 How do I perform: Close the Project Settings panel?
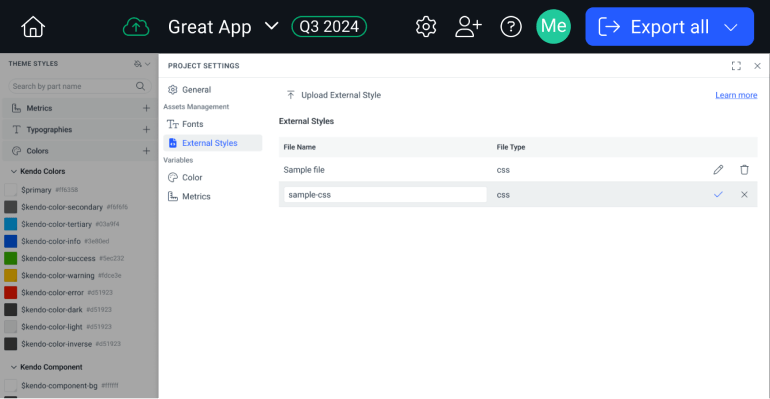click(757, 66)
